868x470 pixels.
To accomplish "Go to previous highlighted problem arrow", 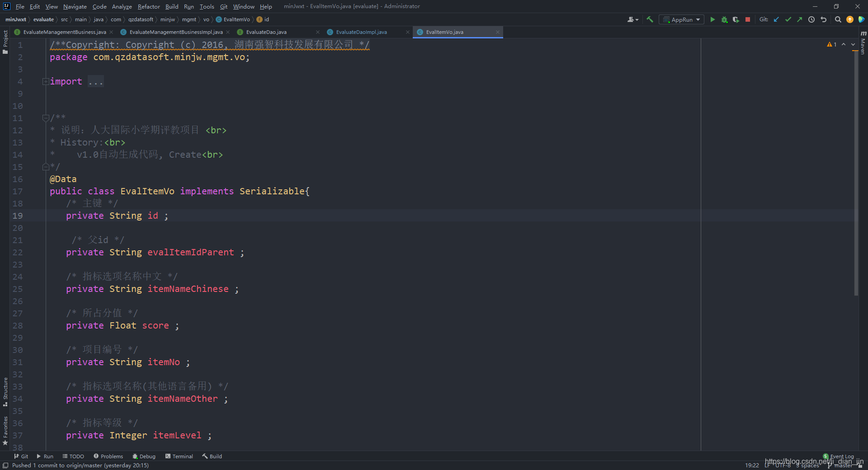I will click(x=844, y=44).
